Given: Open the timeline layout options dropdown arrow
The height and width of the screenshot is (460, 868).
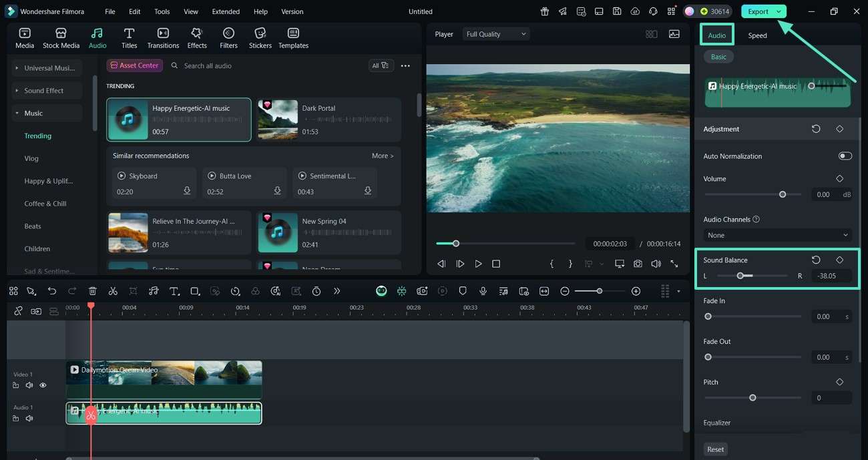Looking at the screenshot, I should (x=679, y=291).
